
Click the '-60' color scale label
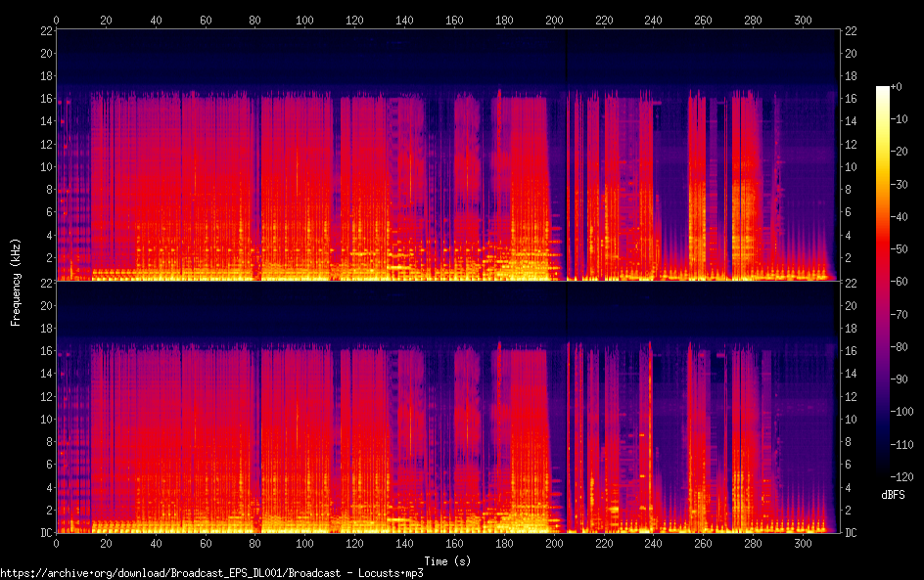(899, 282)
